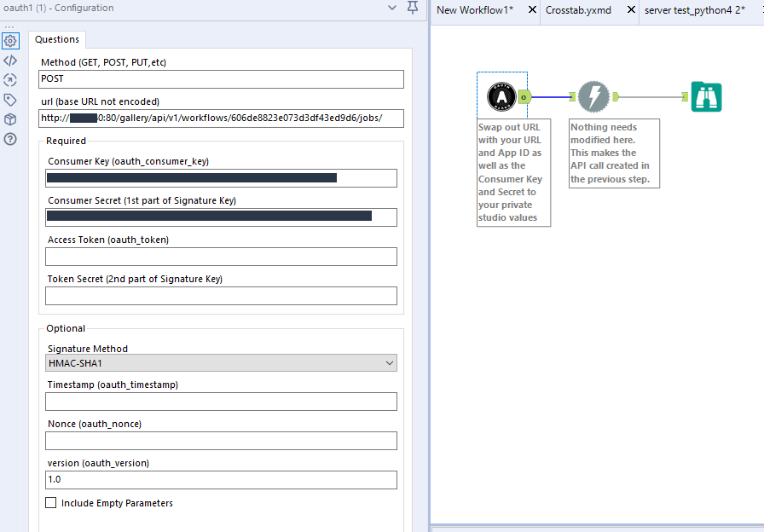Switch to XML view via the code sidebar icon
This screenshot has width=764, height=532.
10,60
